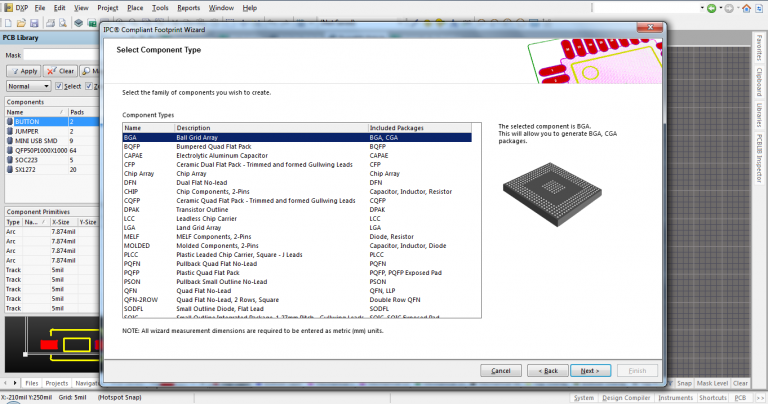The height and width of the screenshot is (404, 768).
Task: Open the Place menu
Action: 135,8
